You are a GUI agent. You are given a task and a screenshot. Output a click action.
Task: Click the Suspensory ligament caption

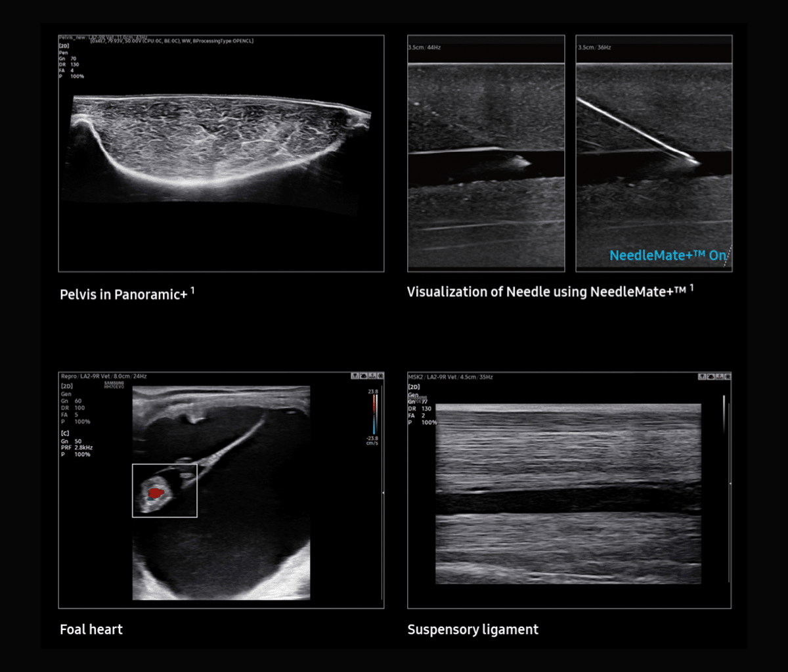(x=473, y=629)
